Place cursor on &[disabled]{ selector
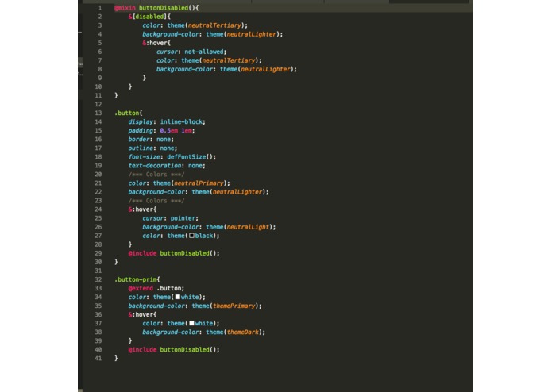 (149, 17)
